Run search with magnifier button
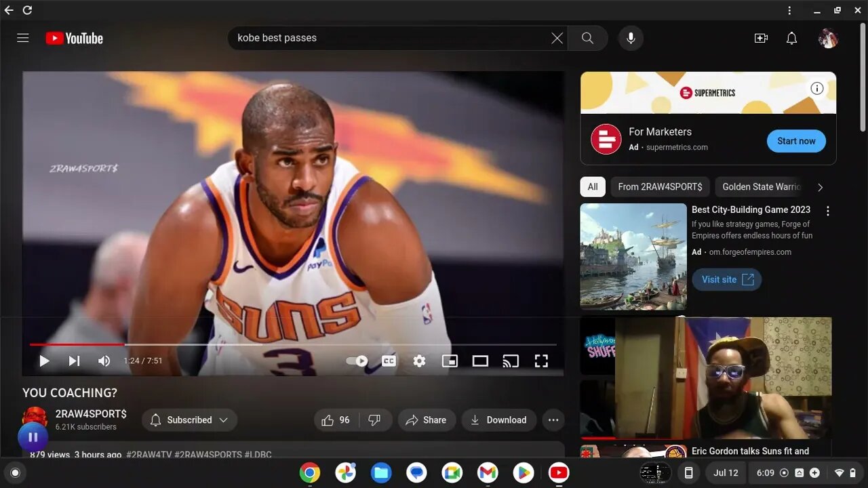 point(587,38)
